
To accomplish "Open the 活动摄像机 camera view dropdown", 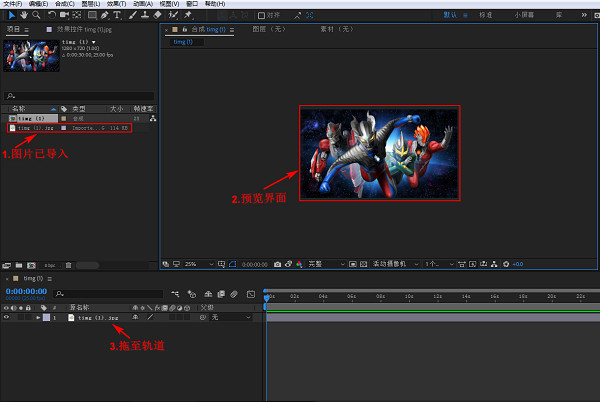I will pos(392,264).
